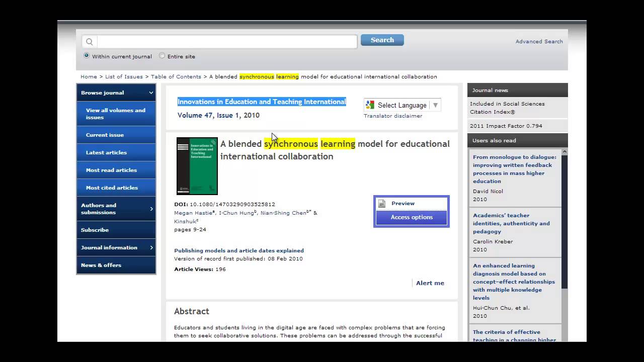The width and height of the screenshot is (644, 362).
Task: Open 'An enhanced learning diagnosis model' article
Action: pyautogui.click(x=514, y=282)
